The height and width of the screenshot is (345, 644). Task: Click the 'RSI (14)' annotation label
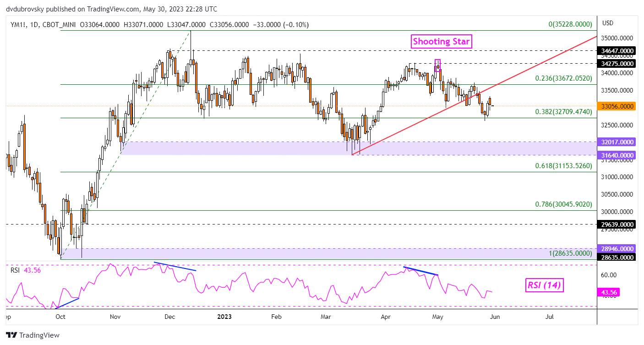[544, 286]
